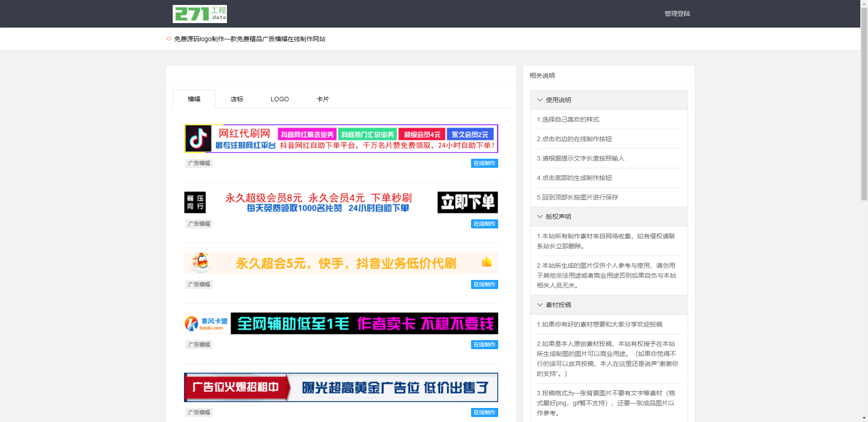The width and height of the screenshot is (868, 422).
Task: Collapse the 使用说明 section chevron
Action: point(540,100)
